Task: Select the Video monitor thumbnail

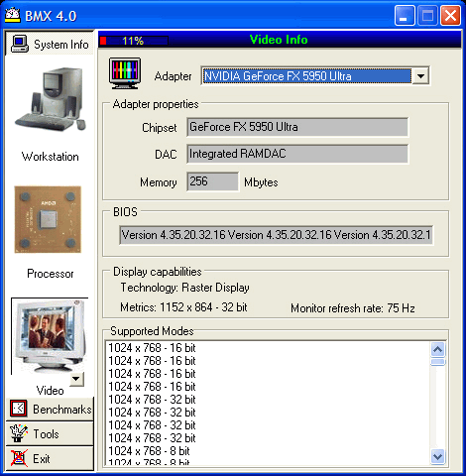Action: point(50,336)
